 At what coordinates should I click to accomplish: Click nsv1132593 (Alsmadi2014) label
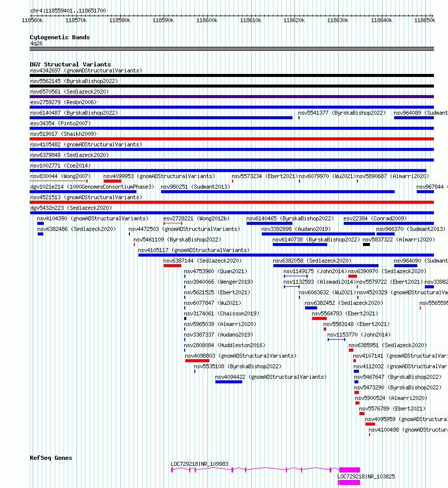[320, 282]
